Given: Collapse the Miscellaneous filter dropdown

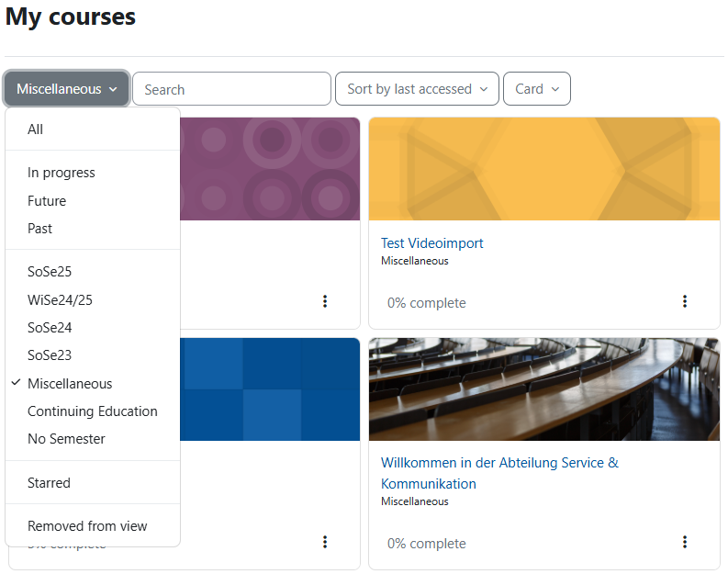Looking at the screenshot, I should (66, 89).
